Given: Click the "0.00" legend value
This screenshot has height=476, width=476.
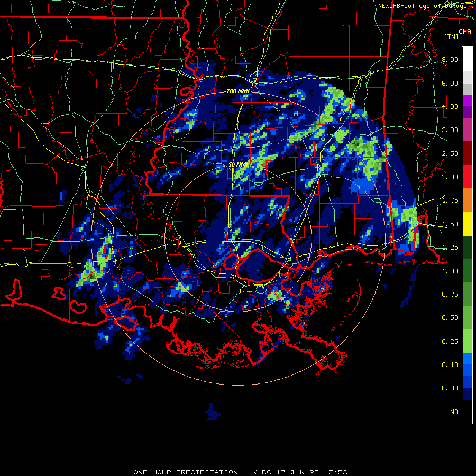Looking at the screenshot, I should click(450, 388).
